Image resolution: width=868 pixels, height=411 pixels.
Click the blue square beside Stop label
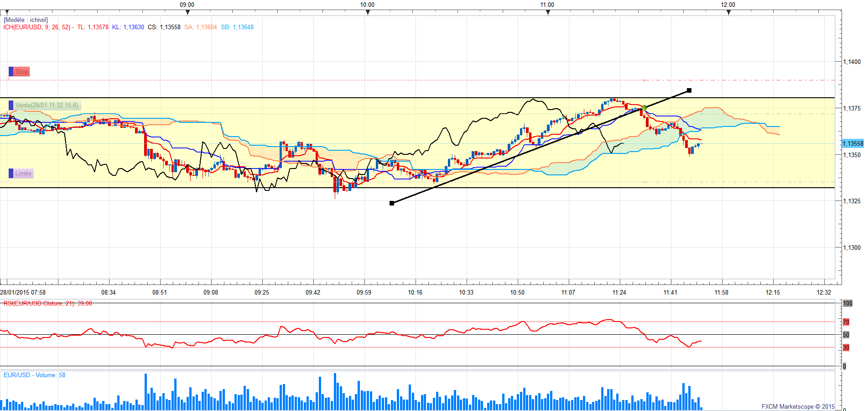tap(11, 72)
